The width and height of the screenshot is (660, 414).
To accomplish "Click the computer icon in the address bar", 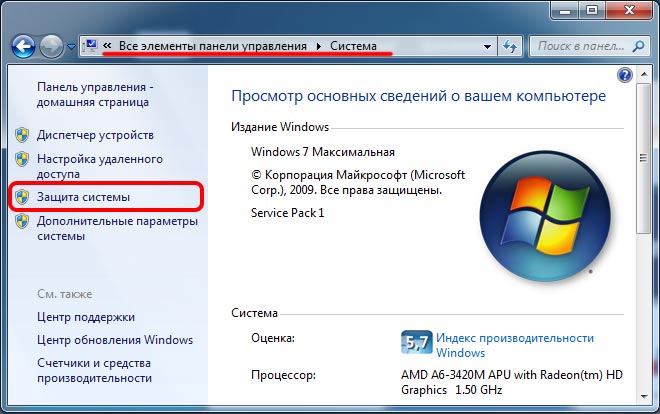I will pyautogui.click(x=90, y=46).
